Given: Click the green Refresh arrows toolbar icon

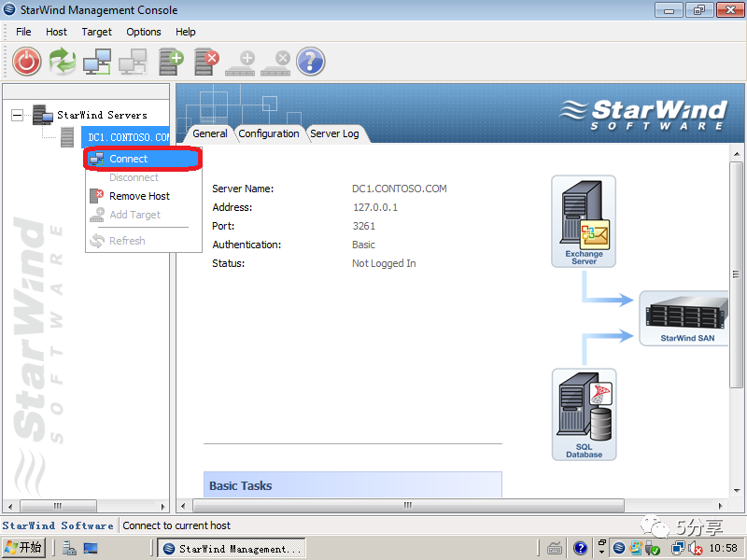Looking at the screenshot, I should click(63, 62).
